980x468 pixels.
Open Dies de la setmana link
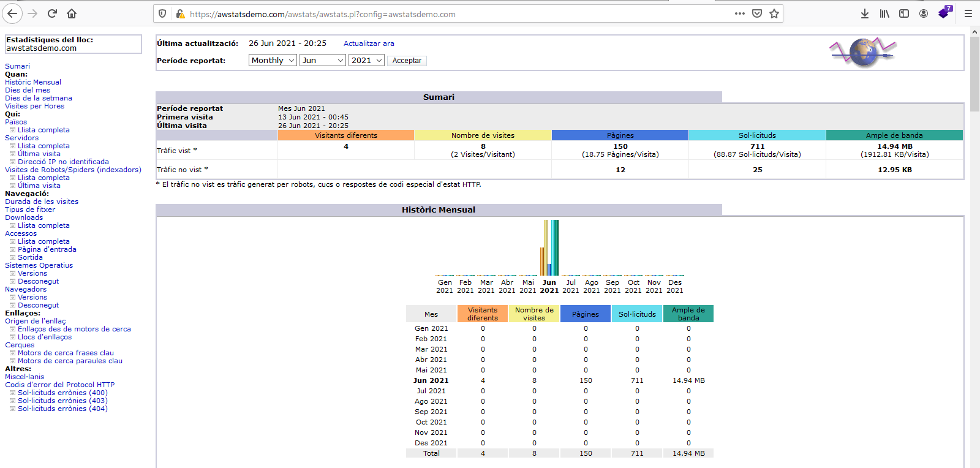(x=39, y=98)
